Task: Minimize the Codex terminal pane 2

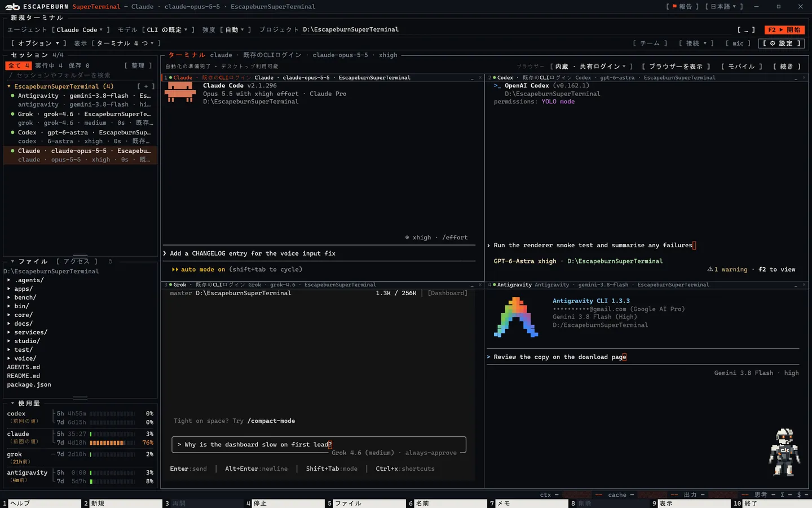Action: pos(796,78)
